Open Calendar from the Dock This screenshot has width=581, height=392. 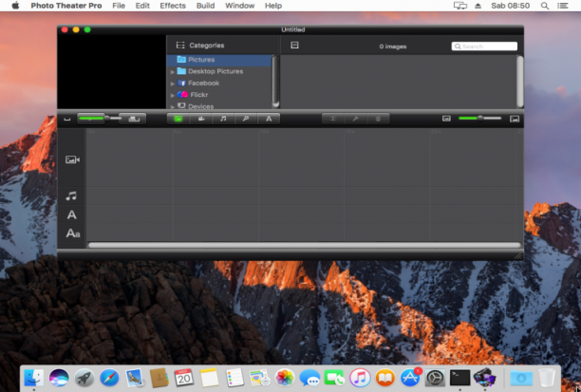click(x=184, y=378)
